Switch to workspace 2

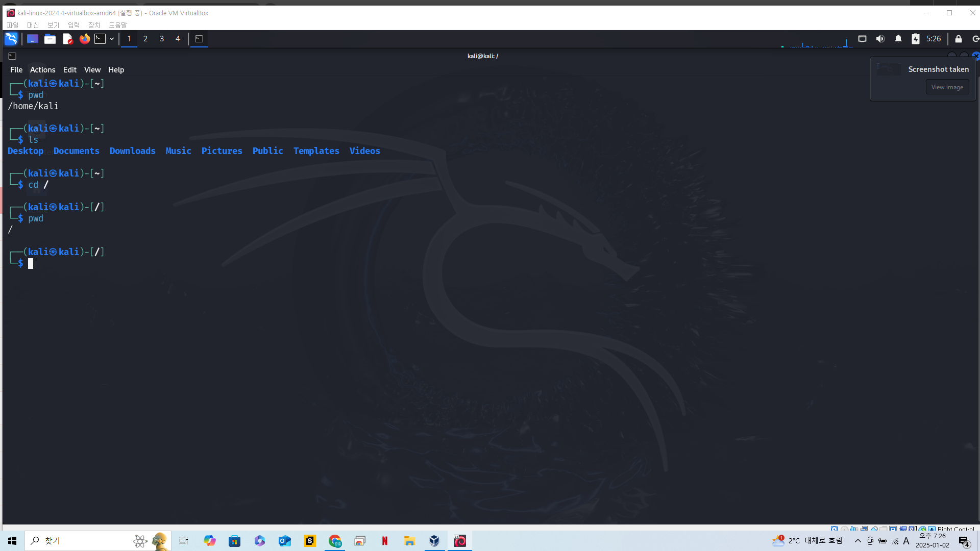(x=145, y=39)
